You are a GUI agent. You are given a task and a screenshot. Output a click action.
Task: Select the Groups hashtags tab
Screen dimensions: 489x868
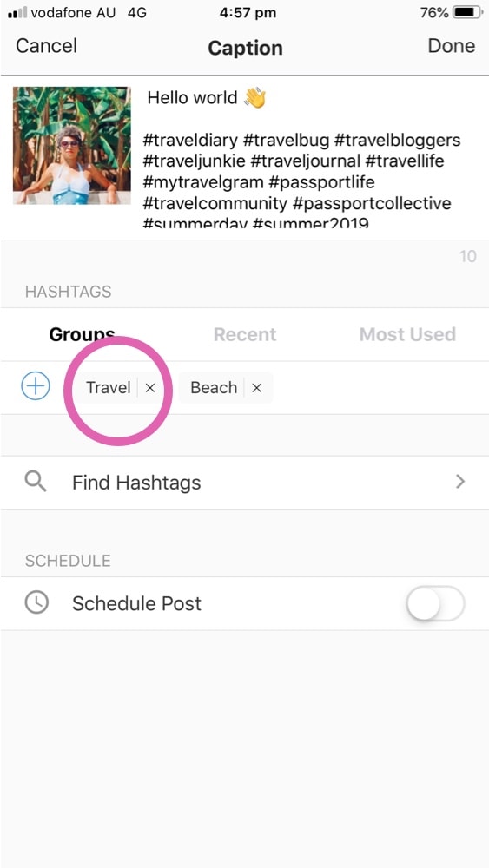(82, 334)
